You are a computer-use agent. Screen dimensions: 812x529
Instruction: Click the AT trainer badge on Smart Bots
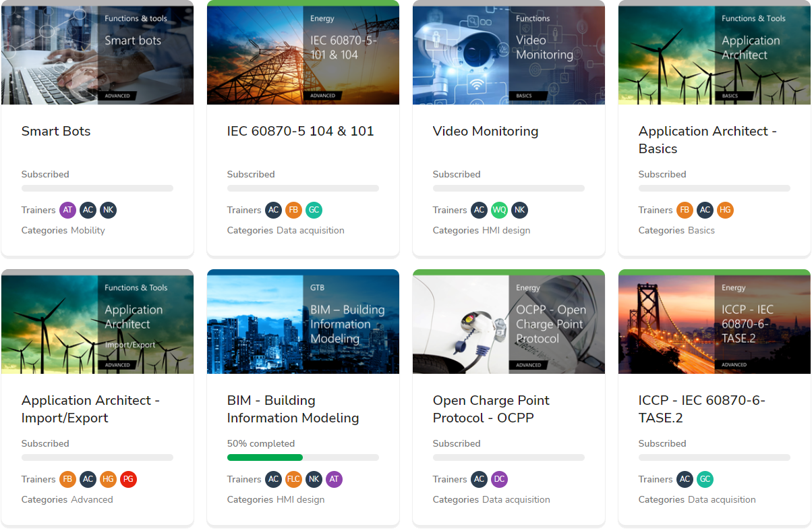67,210
